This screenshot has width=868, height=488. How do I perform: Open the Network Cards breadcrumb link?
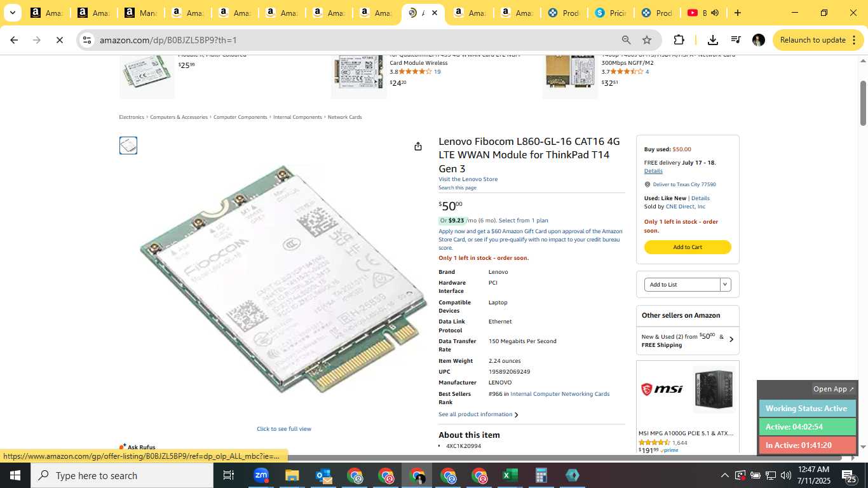(344, 117)
